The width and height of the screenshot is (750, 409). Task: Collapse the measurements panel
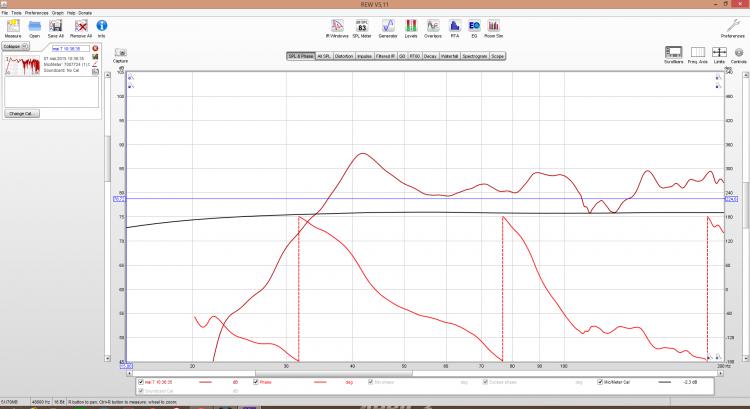(12, 47)
